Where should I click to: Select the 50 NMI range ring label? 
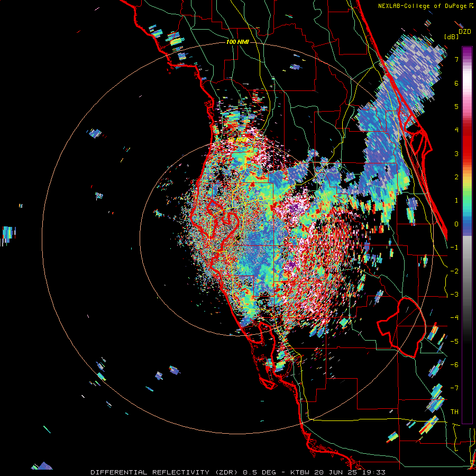(237, 140)
